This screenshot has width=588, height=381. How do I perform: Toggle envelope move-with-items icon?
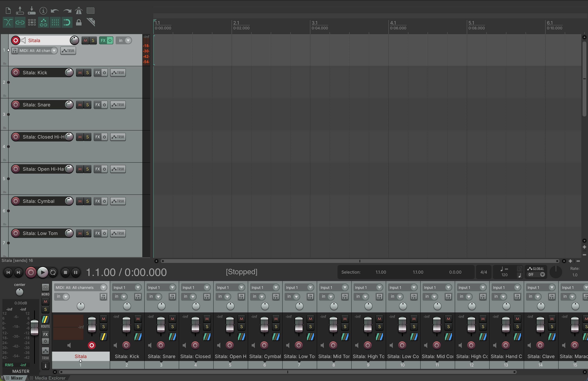pos(44,23)
